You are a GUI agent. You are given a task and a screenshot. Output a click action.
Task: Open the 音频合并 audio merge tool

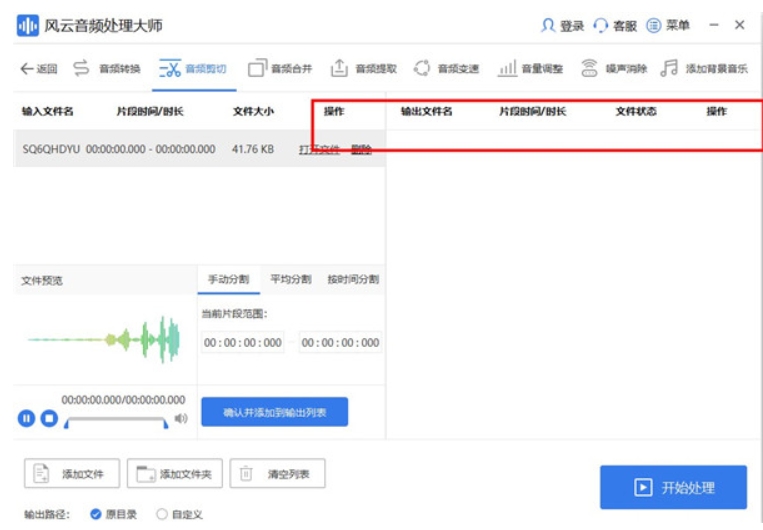click(280, 69)
